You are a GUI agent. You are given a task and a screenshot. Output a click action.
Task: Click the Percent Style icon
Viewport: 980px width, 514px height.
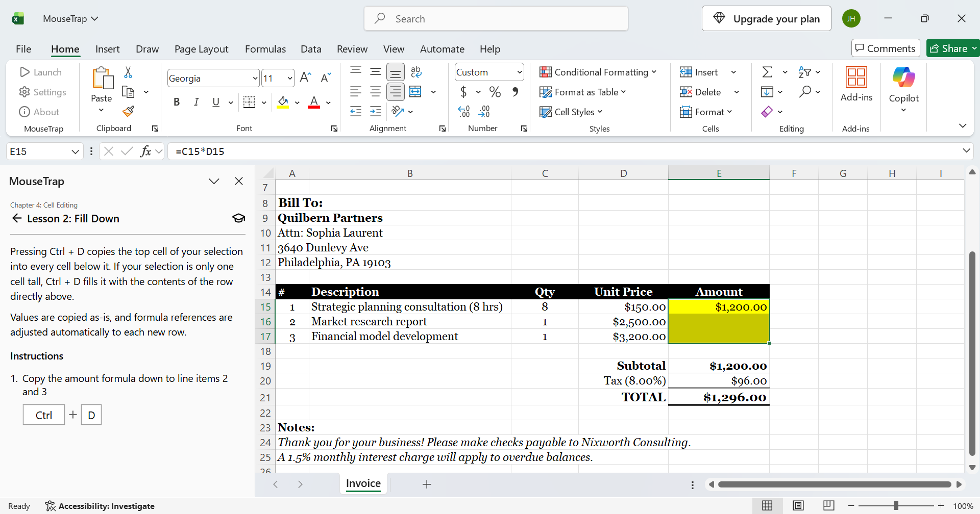(x=495, y=92)
